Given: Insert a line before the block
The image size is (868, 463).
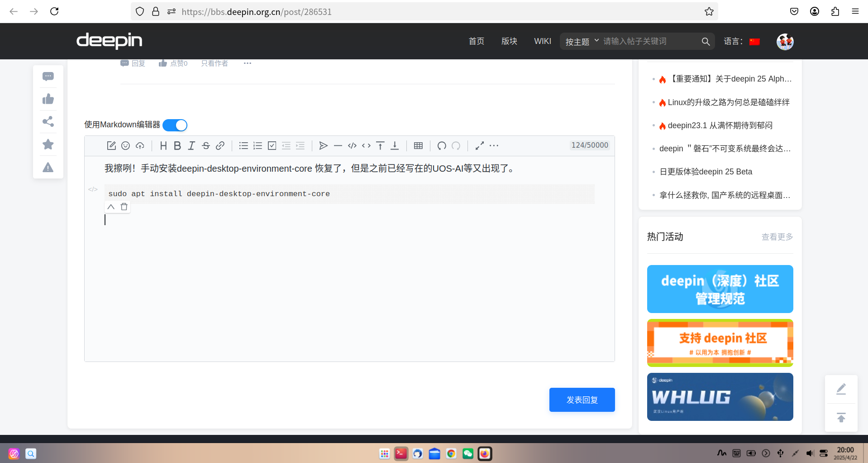Looking at the screenshot, I should pos(381,145).
